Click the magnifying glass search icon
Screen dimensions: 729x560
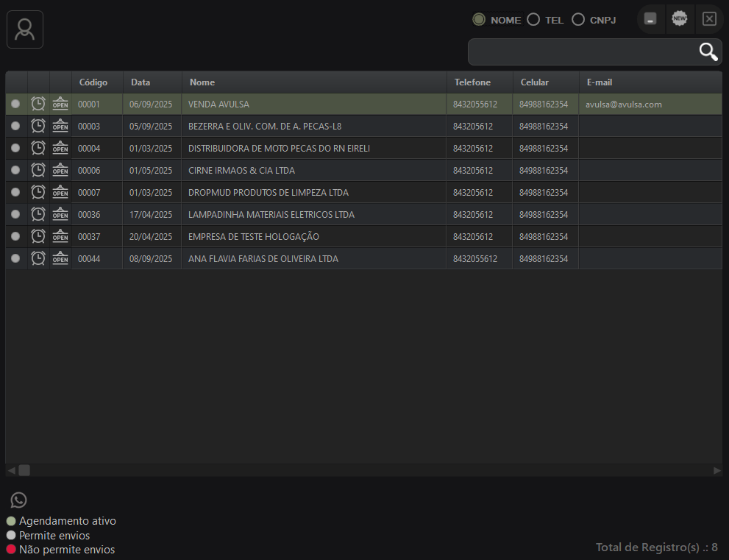coord(708,52)
